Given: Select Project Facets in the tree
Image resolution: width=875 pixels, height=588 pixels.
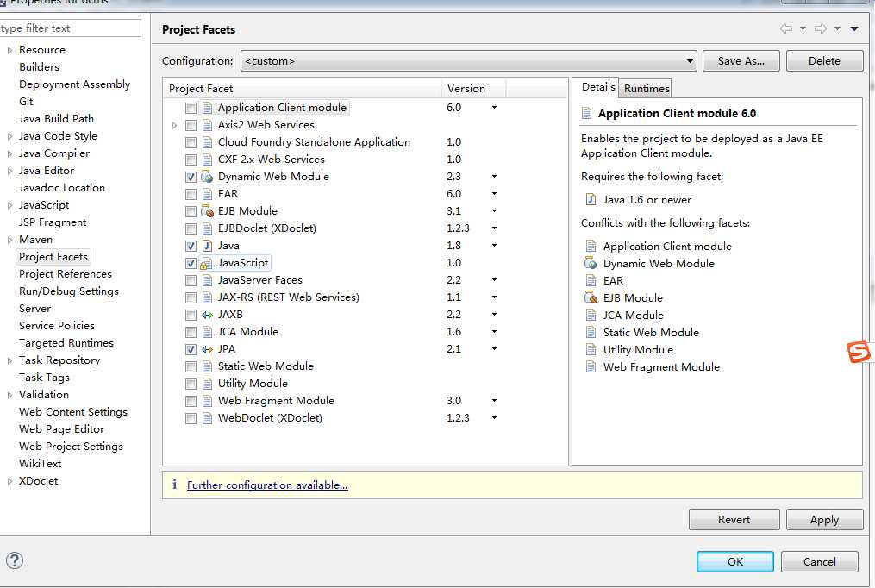Looking at the screenshot, I should [x=53, y=257].
